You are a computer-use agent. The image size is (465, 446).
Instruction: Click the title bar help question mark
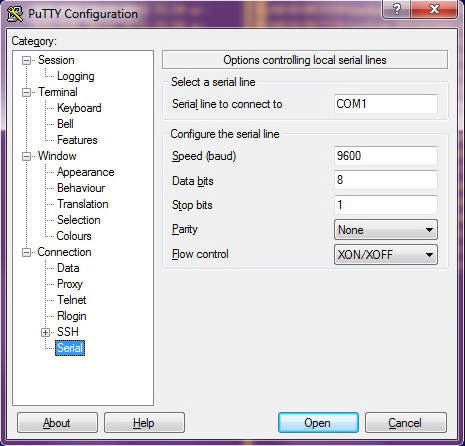pyautogui.click(x=396, y=9)
